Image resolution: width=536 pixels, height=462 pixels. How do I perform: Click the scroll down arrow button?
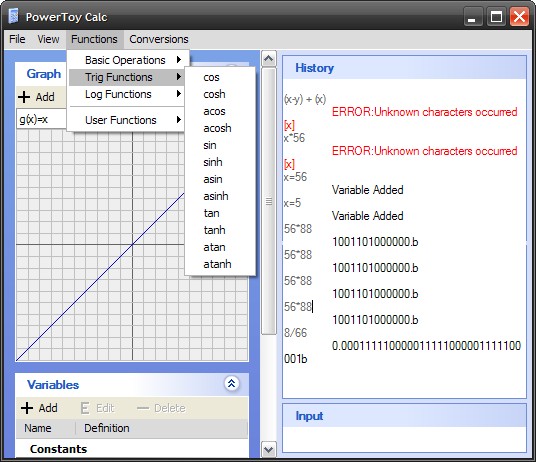[269, 450]
